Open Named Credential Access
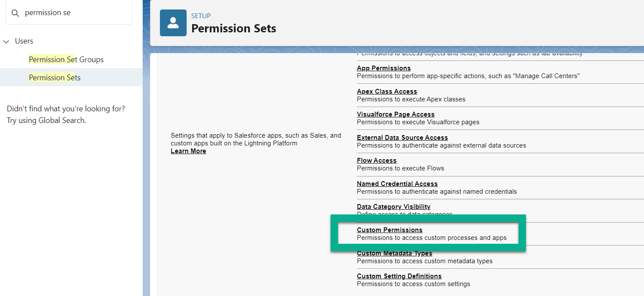This screenshot has width=644, height=296. coord(397,183)
